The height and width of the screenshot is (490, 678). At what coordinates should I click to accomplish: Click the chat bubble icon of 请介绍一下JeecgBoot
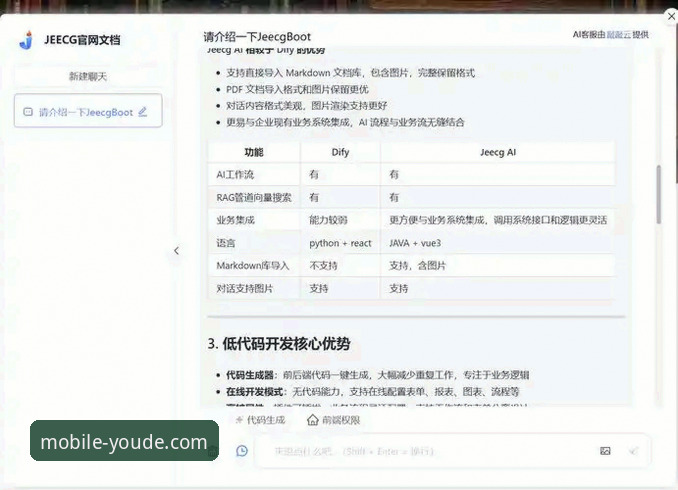(x=28, y=112)
